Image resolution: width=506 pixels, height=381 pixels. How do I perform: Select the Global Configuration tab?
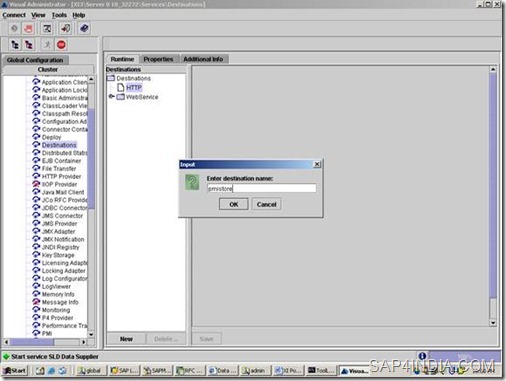point(35,60)
